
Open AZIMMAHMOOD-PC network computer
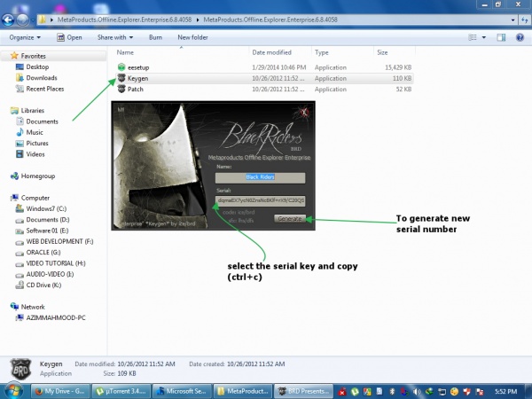(x=56, y=317)
